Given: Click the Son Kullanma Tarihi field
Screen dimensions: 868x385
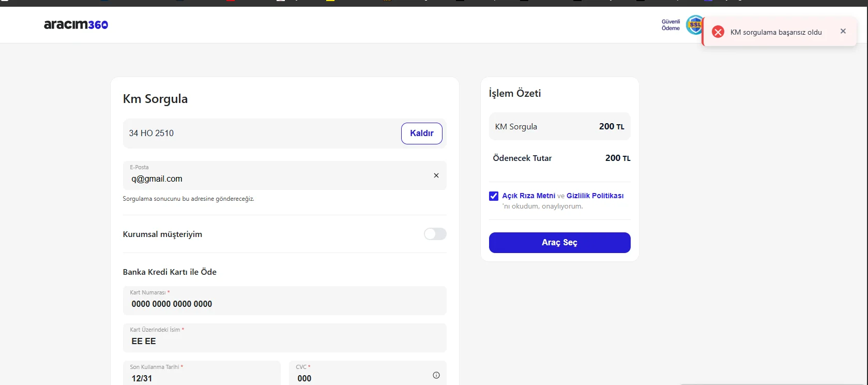Looking at the screenshot, I should [202, 378].
